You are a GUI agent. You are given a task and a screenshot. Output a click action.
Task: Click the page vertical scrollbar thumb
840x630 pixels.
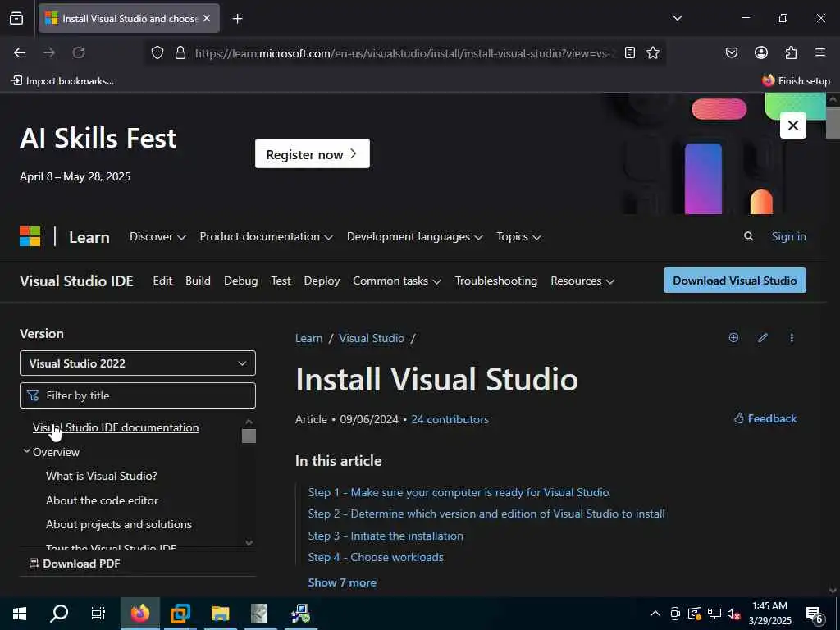(833, 122)
